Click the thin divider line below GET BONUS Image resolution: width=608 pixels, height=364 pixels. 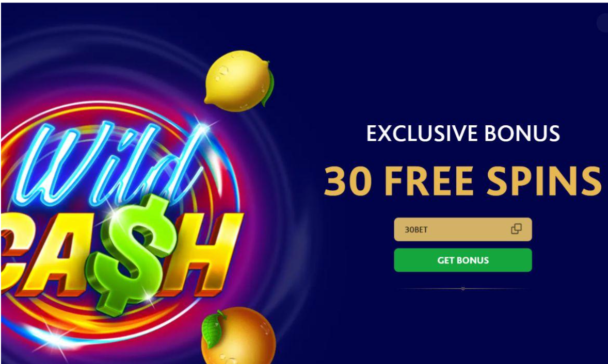tap(463, 289)
